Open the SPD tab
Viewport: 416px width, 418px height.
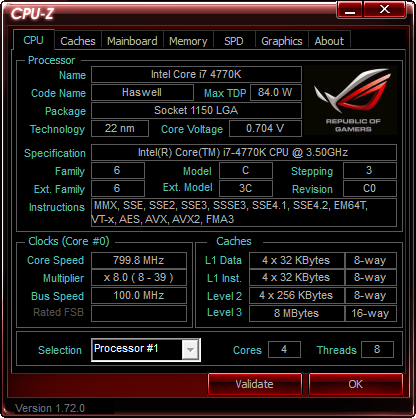234,41
